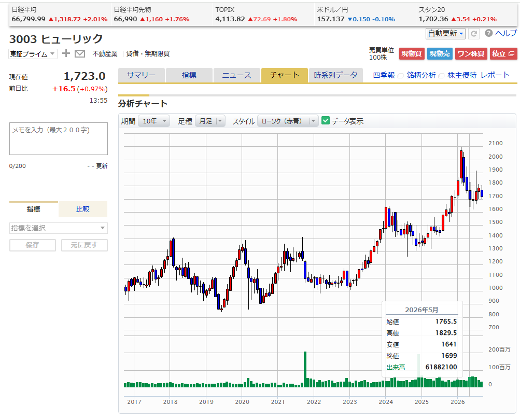Open the 期間 10年 dropdown
The width and height of the screenshot is (520, 420).
[154, 121]
